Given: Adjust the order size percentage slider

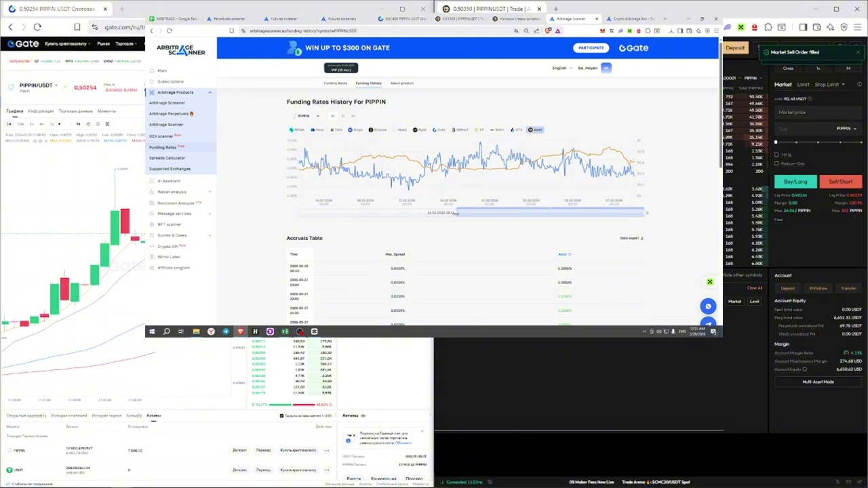Looking at the screenshot, I should click(x=818, y=142).
